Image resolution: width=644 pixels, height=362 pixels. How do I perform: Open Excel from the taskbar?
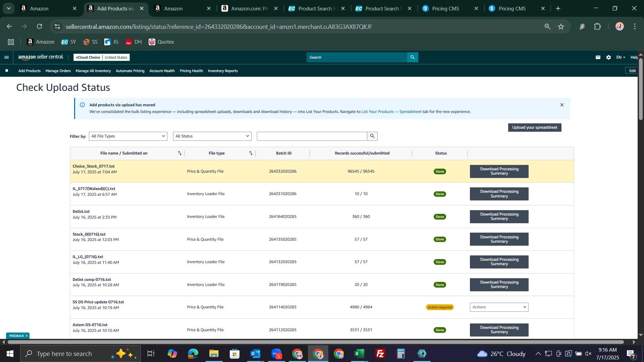[x=359, y=354]
